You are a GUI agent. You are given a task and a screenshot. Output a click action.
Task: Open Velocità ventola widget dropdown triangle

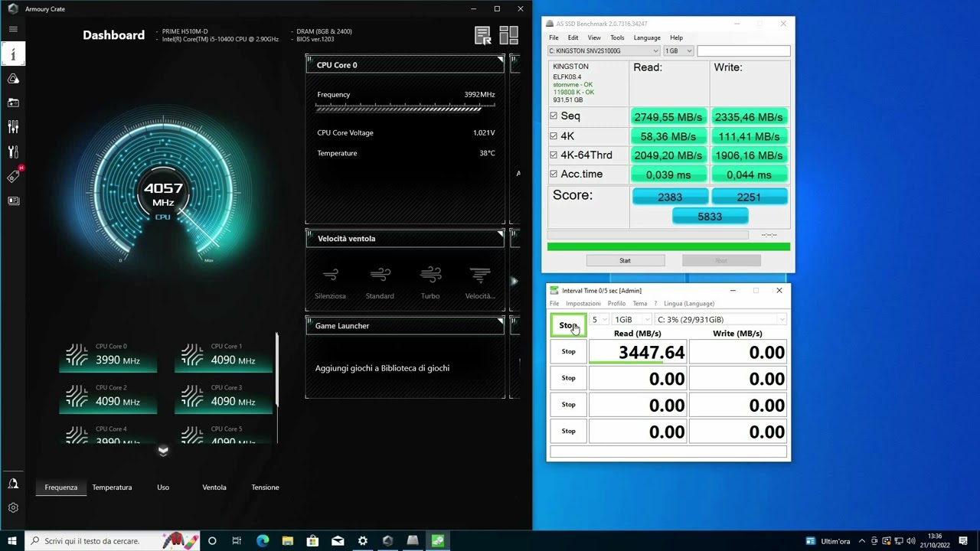point(500,233)
